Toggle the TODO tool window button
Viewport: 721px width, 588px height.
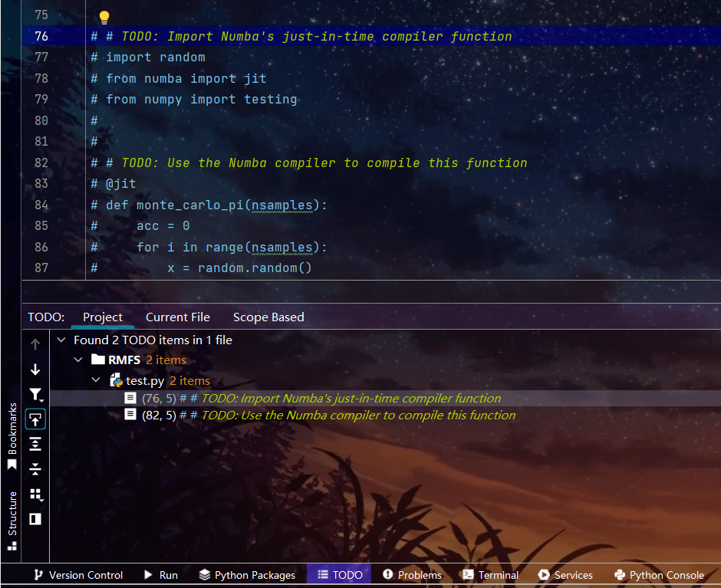(x=339, y=575)
